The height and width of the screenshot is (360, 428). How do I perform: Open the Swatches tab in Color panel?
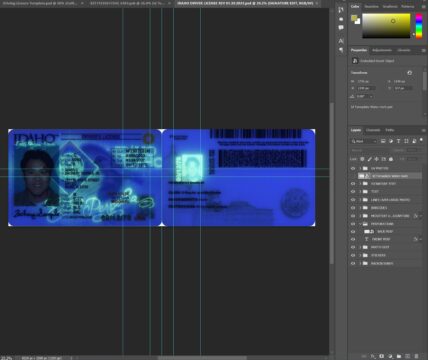tap(371, 6)
